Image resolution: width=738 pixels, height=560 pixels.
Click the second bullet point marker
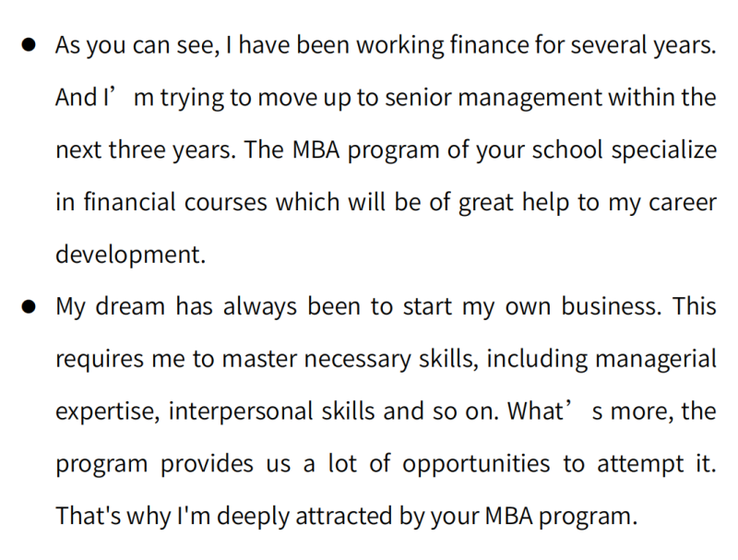tap(29, 306)
